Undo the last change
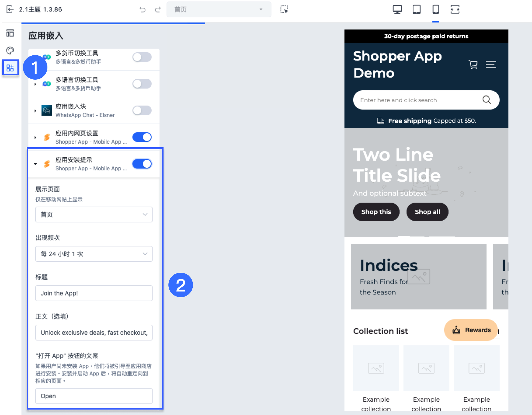The width and height of the screenshot is (532, 415). coord(142,10)
